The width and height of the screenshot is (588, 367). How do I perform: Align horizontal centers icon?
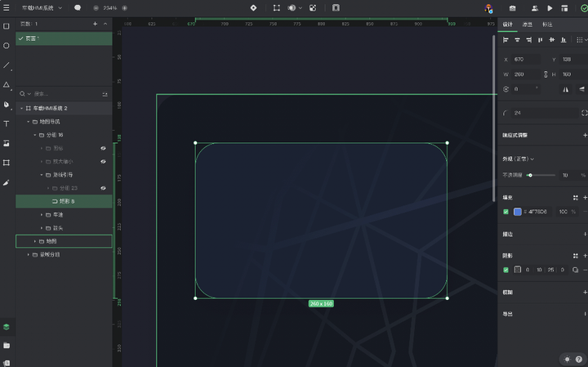coord(517,40)
